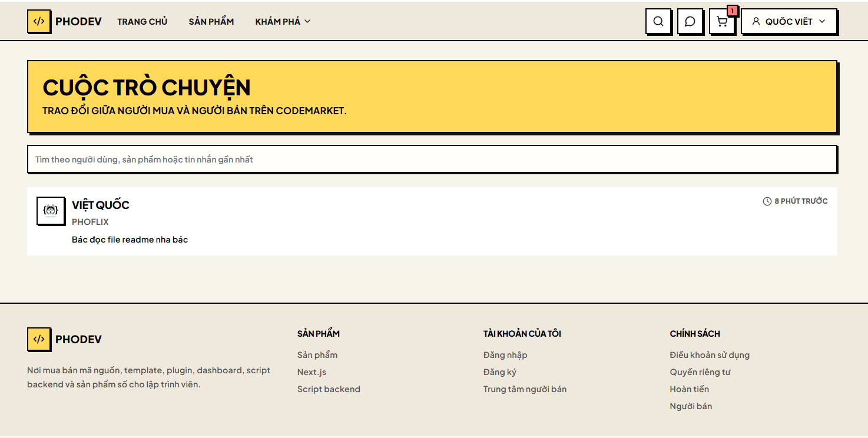The height and width of the screenshot is (438, 868).
Task: Click the PHODEV code logo icon in footer
Action: tap(39, 339)
